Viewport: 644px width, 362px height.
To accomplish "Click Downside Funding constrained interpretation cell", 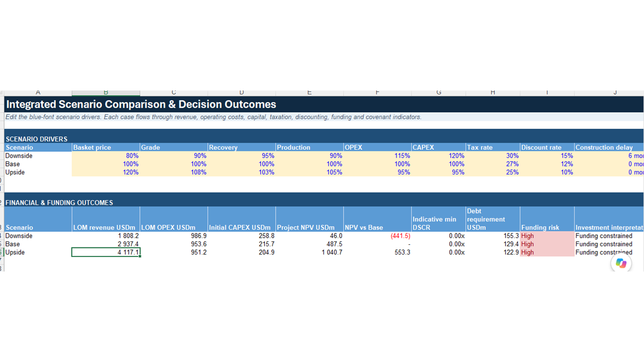I will tap(609, 236).
